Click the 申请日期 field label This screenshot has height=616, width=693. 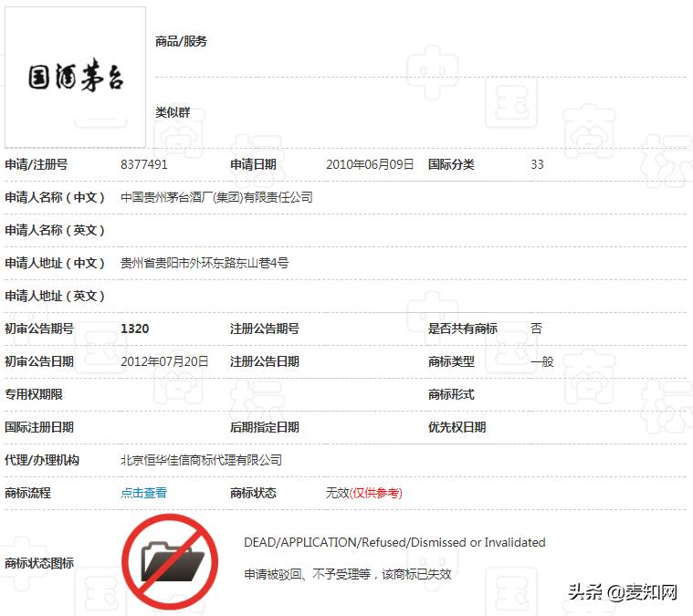[x=253, y=164]
